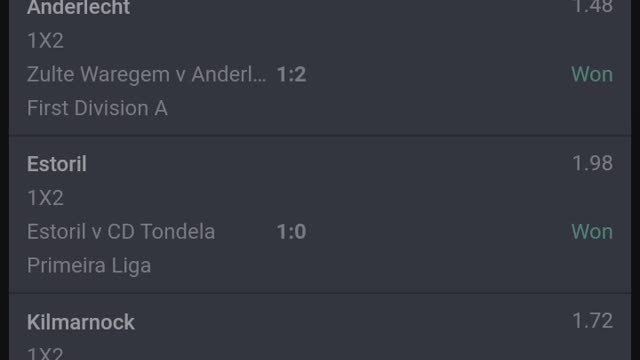Open First Division A league
This screenshot has height=360, width=640.
pos(97,109)
